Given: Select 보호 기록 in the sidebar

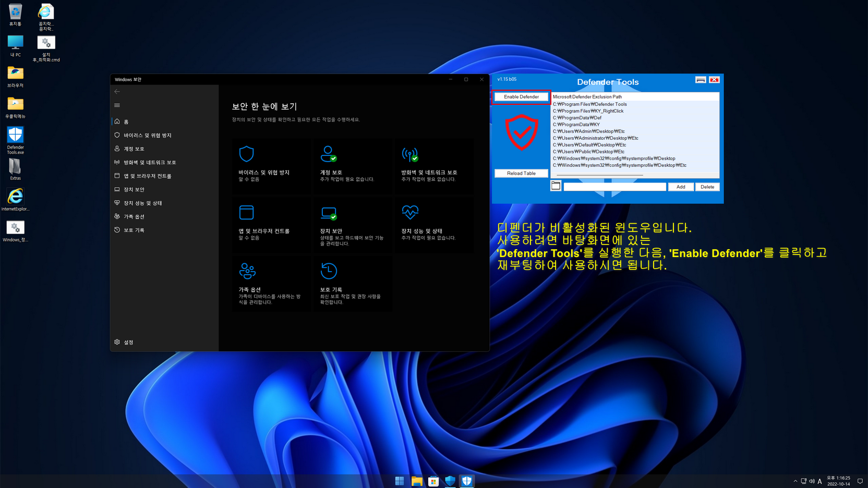Looking at the screenshot, I should click(x=164, y=230).
